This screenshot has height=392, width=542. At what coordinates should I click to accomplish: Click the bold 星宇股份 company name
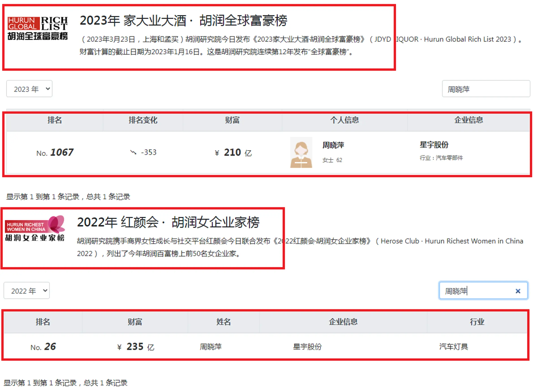click(434, 145)
